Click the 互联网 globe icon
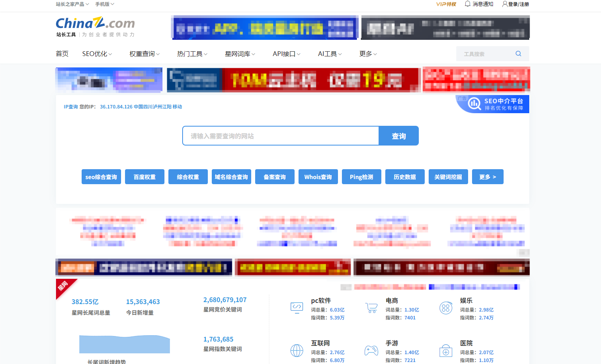 click(297, 350)
